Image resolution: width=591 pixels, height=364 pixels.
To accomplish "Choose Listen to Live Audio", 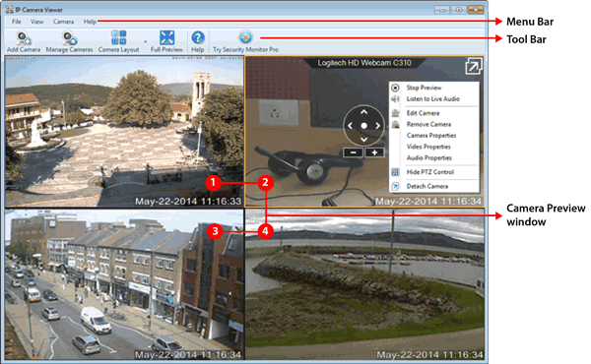I will click(x=433, y=99).
